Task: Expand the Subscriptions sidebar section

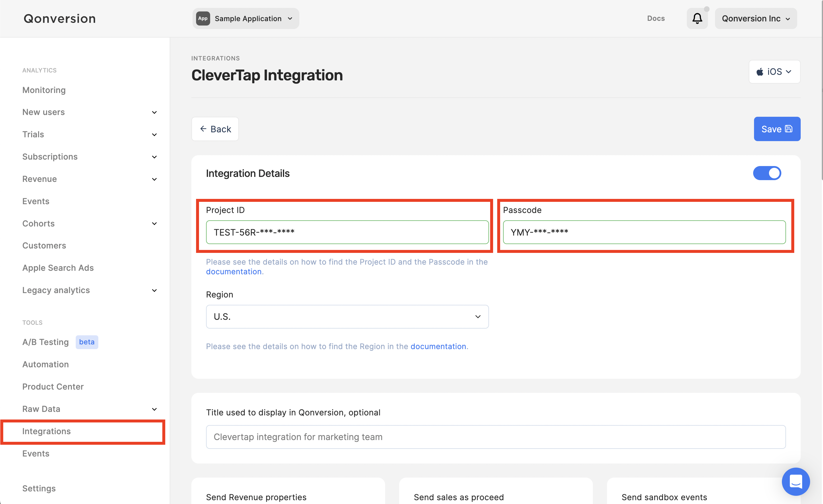Action: (154, 157)
